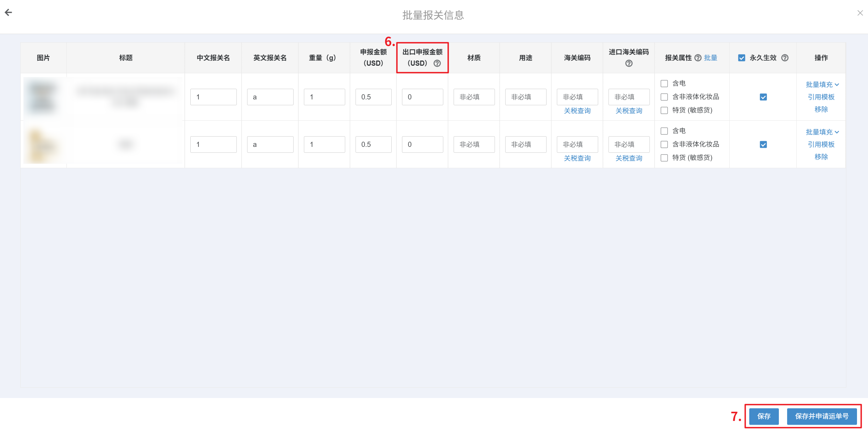Screen dimensions: 868x431
Task: Click 引用模板 in the second row
Action: 821,144
